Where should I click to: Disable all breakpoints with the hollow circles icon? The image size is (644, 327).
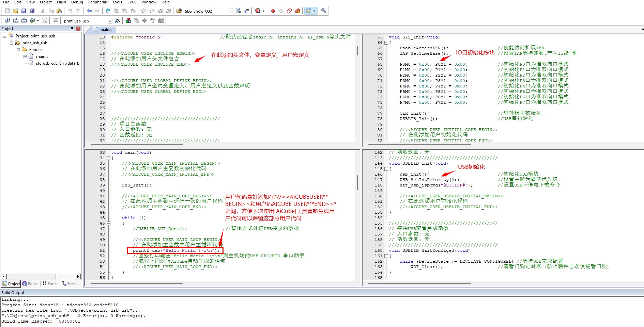click(289, 11)
